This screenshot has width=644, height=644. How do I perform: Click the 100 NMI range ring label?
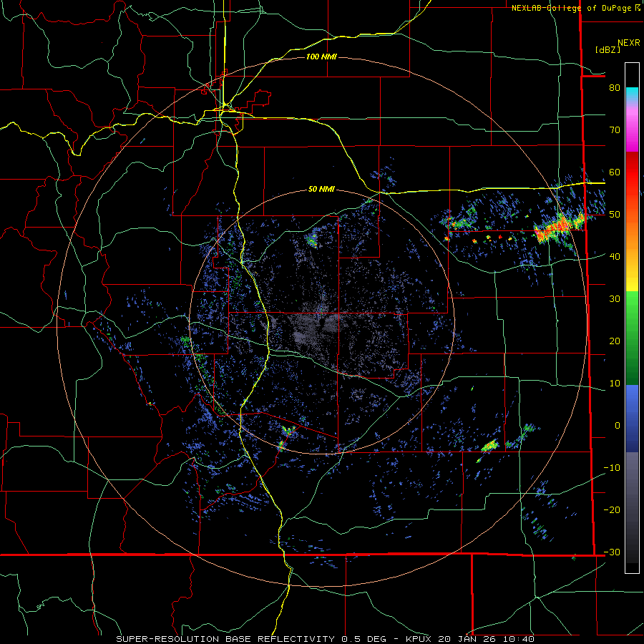coord(321,57)
